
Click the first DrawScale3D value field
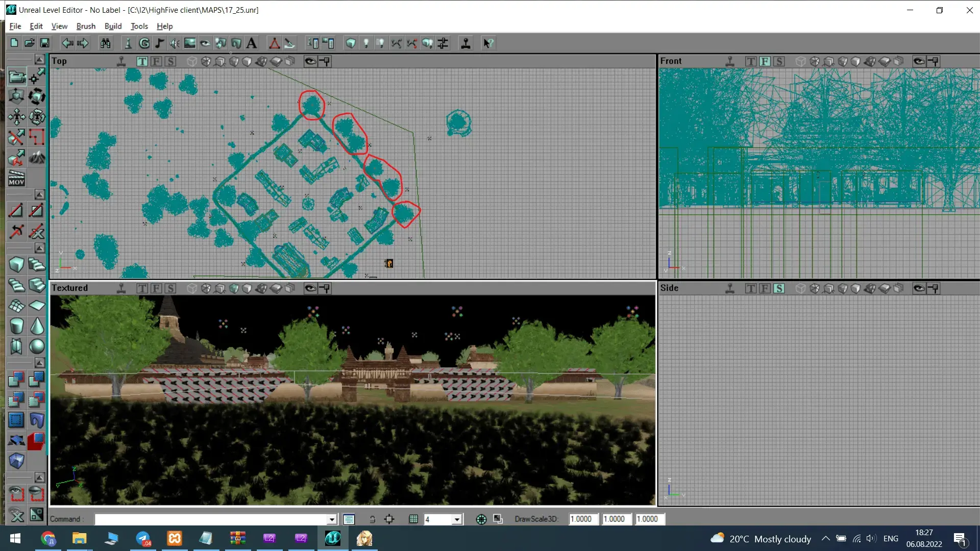pos(583,519)
